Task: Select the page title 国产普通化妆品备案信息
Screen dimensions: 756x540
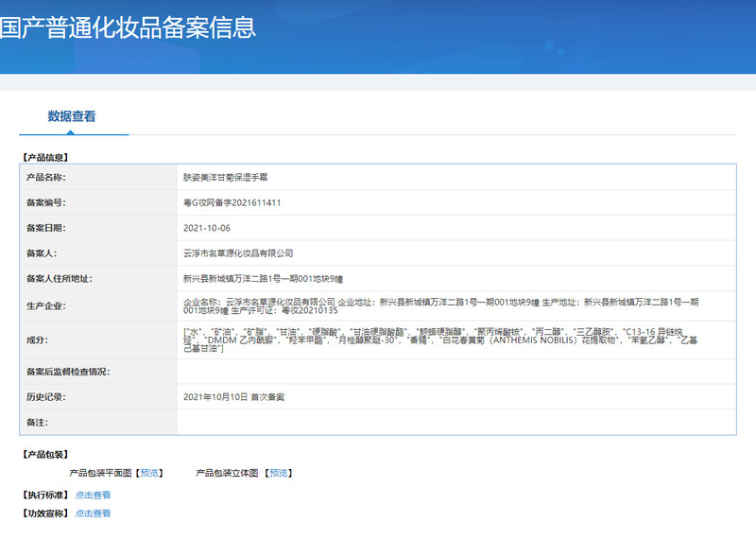Action: click(x=128, y=27)
